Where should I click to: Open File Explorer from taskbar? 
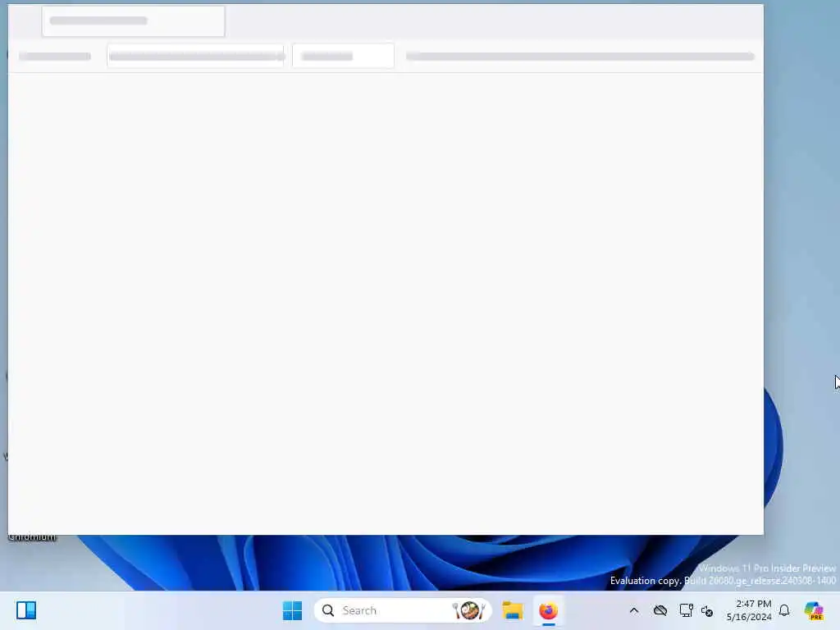(x=513, y=610)
